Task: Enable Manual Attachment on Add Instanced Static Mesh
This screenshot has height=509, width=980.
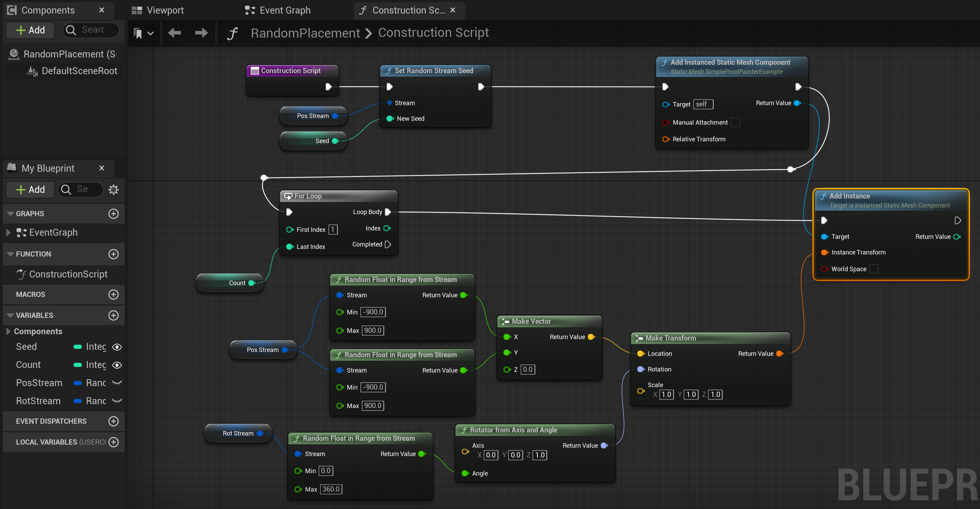Action: click(x=736, y=122)
